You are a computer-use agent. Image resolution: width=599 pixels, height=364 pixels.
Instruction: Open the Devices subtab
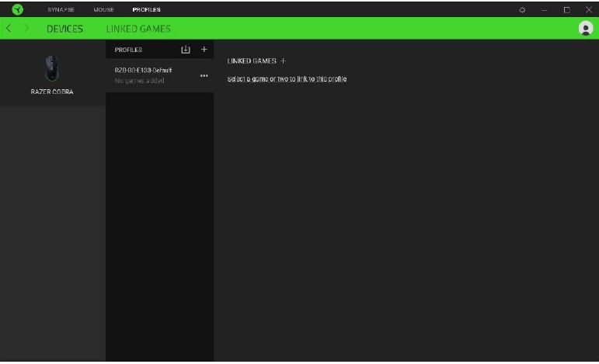65,29
